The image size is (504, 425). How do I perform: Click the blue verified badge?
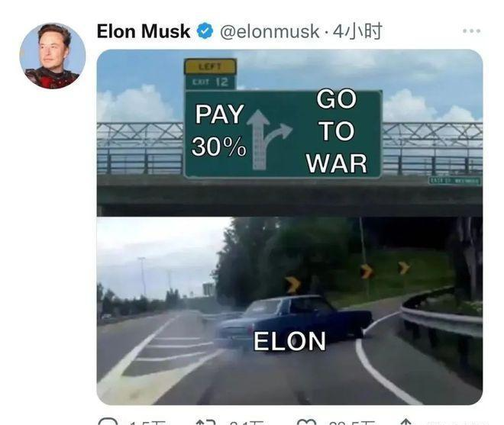click(x=205, y=31)
